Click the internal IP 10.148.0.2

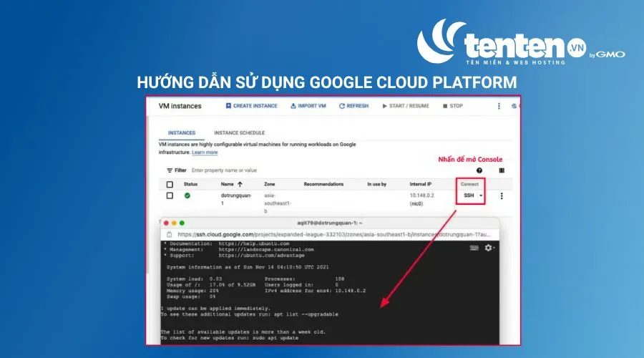click(421, 195)
